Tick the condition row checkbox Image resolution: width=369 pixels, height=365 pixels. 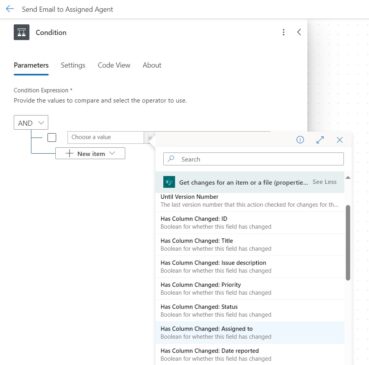click(x=52, y=137)
